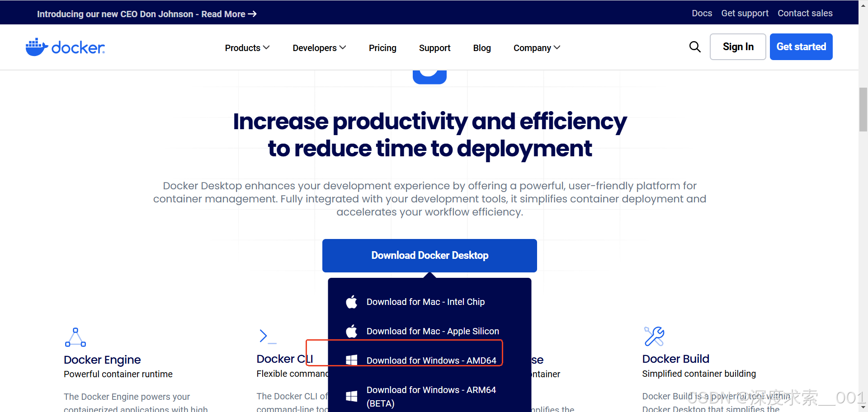Image resolution: width=868 pixels, height=412 pixels.
Task: Click 'Powerful container runtime' text
Action: (118, 374)
